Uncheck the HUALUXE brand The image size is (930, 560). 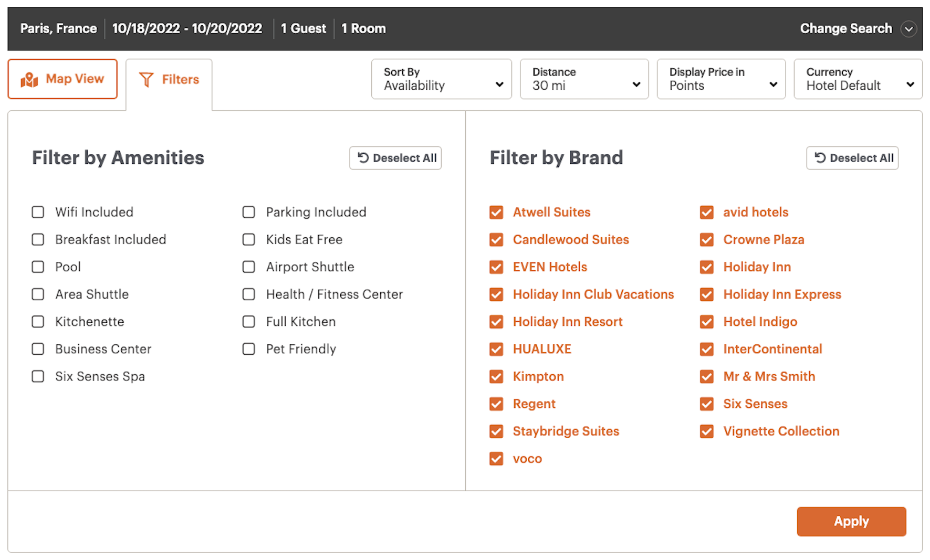[496, 349]
